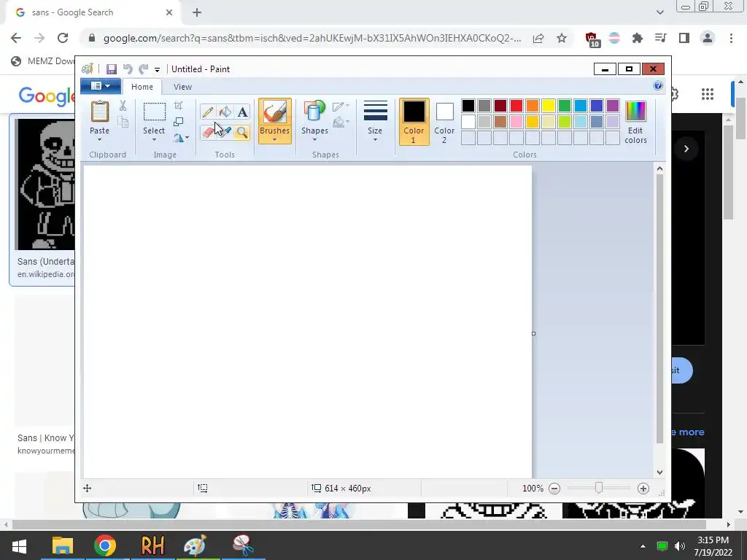Expand the Paste dropdown arrow
This screenshot has width=747, height=560.
(x=99, y=139)
